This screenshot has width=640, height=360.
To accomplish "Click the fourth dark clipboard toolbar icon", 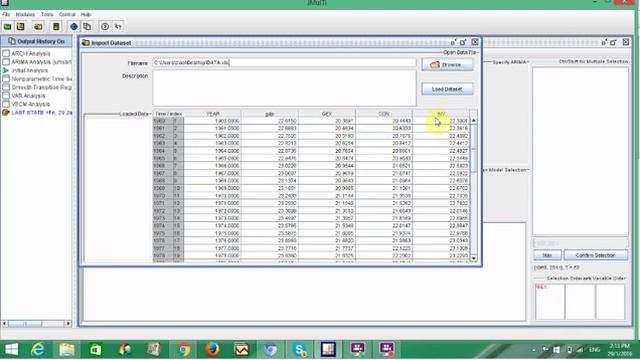I will pos(56,27).
